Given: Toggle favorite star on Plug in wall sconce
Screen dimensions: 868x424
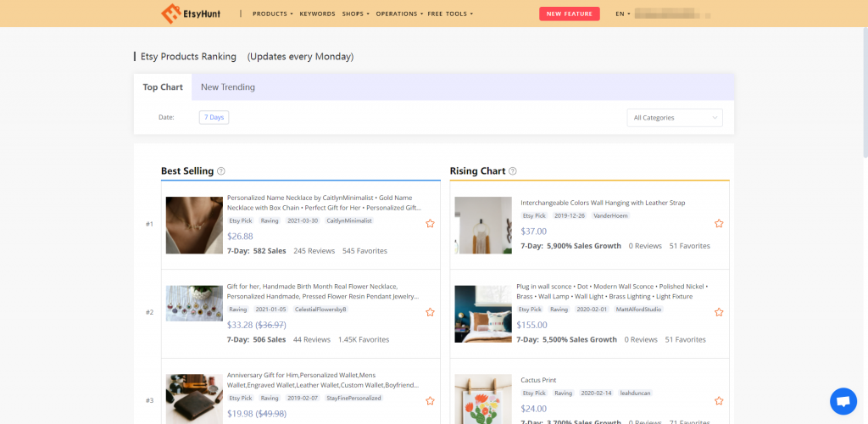Looking at the screenshot, I should [x=719, y=312].
